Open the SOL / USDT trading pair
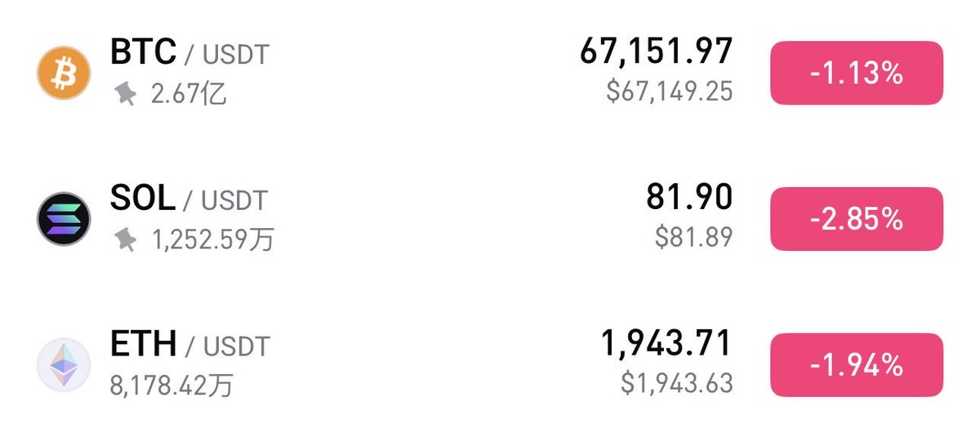Viewport: 980px width, 438px height. click(189, 199)
